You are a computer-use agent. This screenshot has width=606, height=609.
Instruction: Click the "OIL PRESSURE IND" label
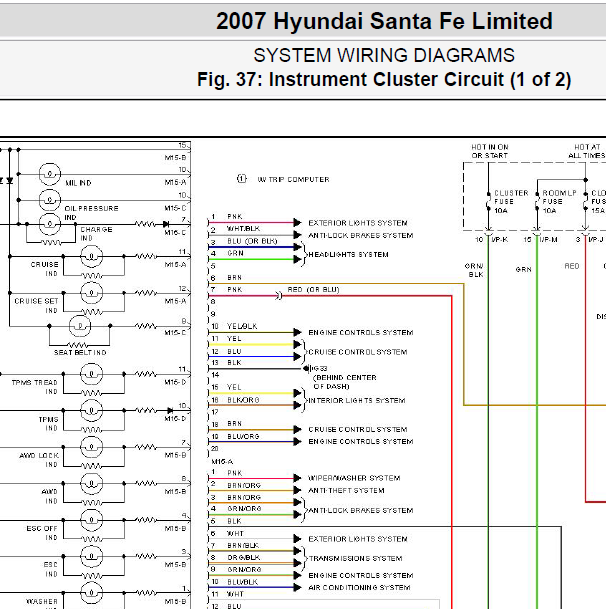coord(91,213)
